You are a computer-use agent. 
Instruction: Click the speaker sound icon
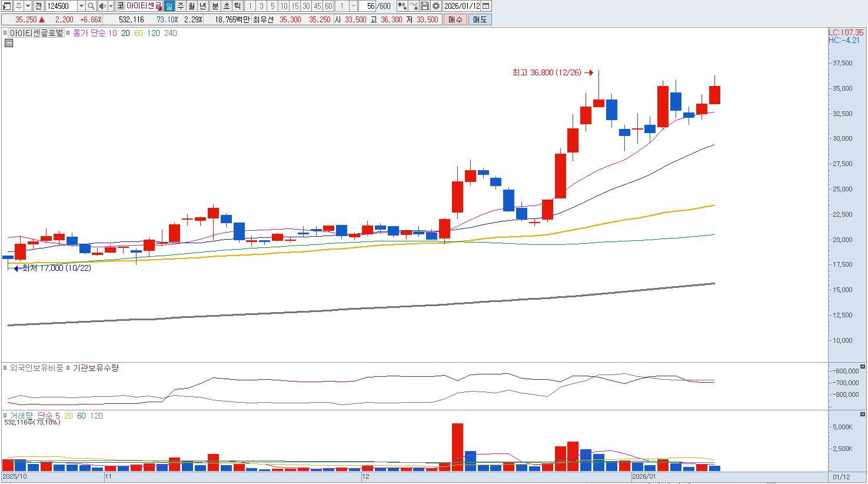tap(102, 6)
